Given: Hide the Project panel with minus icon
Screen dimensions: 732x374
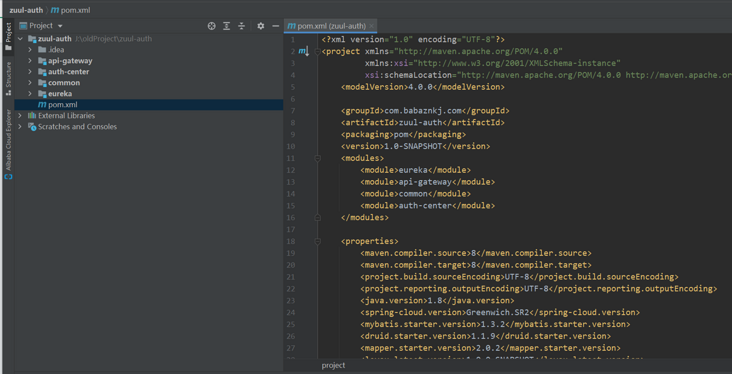Looking at the screenshot, I should click(x=275, y=26).
